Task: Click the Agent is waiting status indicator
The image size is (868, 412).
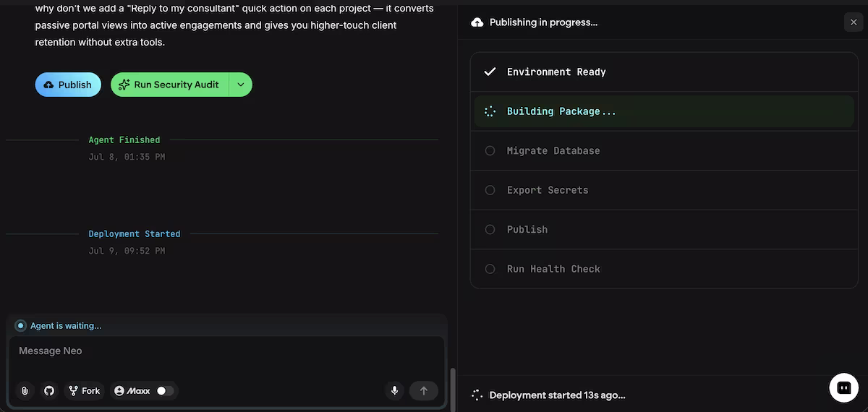Action: (20, 326)
